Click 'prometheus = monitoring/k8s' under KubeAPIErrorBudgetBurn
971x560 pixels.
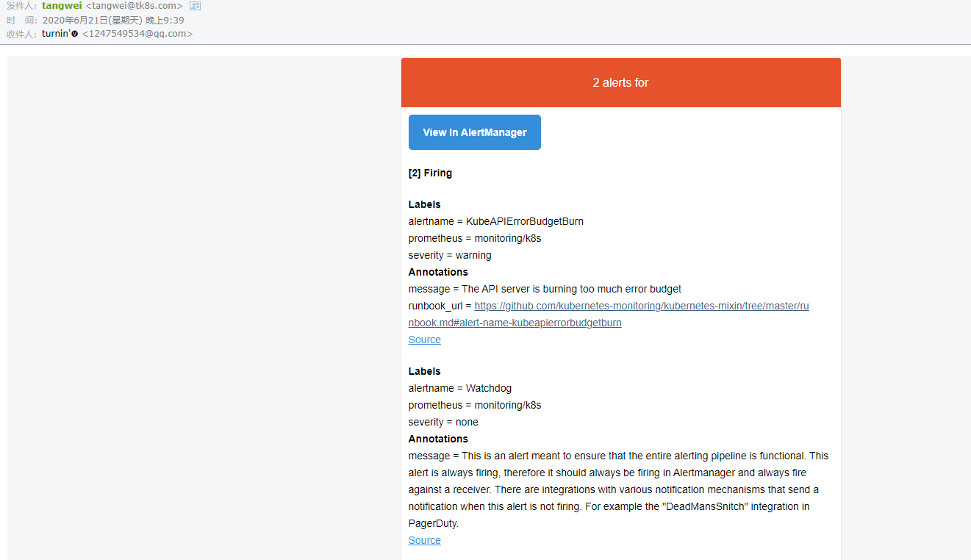pos(475,238)
